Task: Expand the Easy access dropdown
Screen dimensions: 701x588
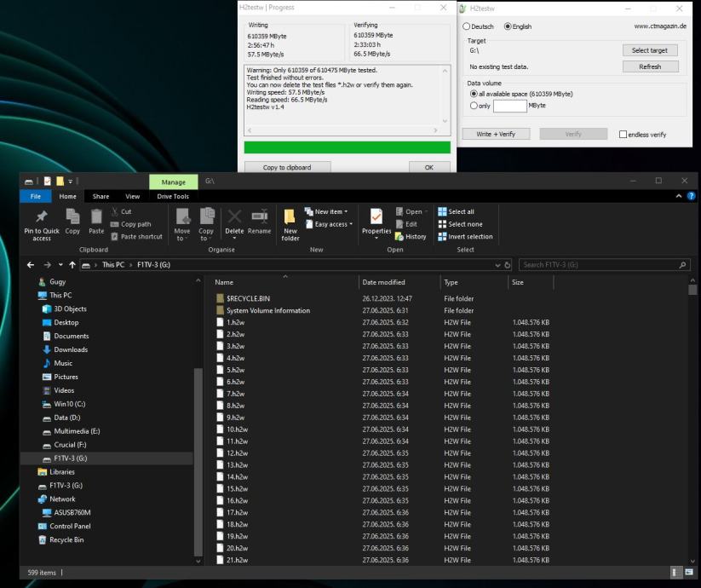Action: point(330,224)
